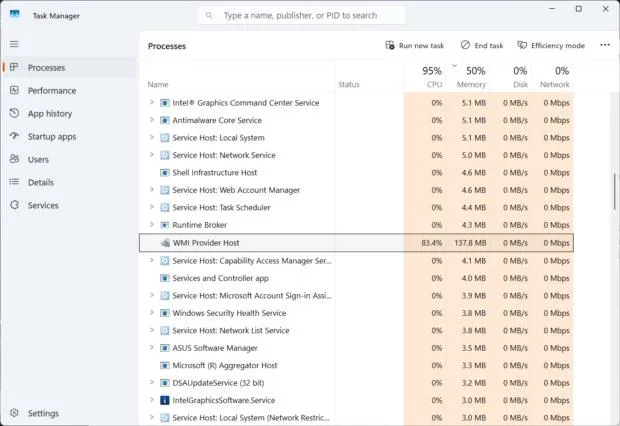Click the 83.4% CPU value
620x426 pixels.
point(432,243)
